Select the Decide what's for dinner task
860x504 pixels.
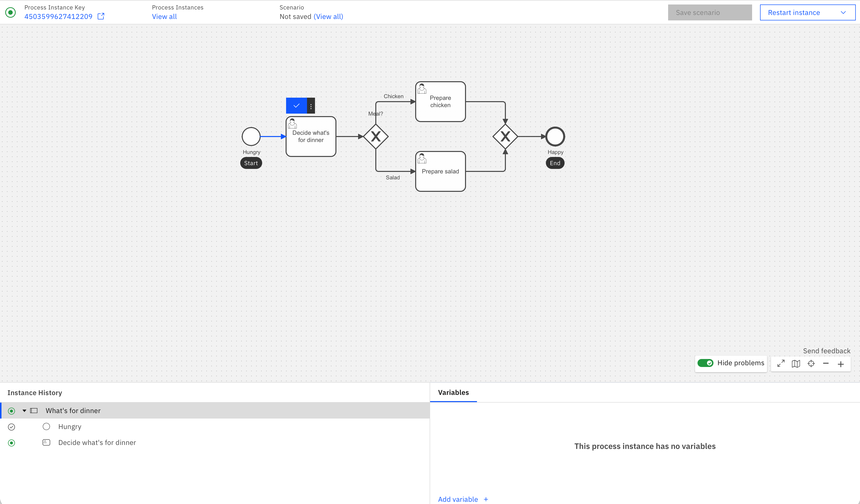click(311, 137)
